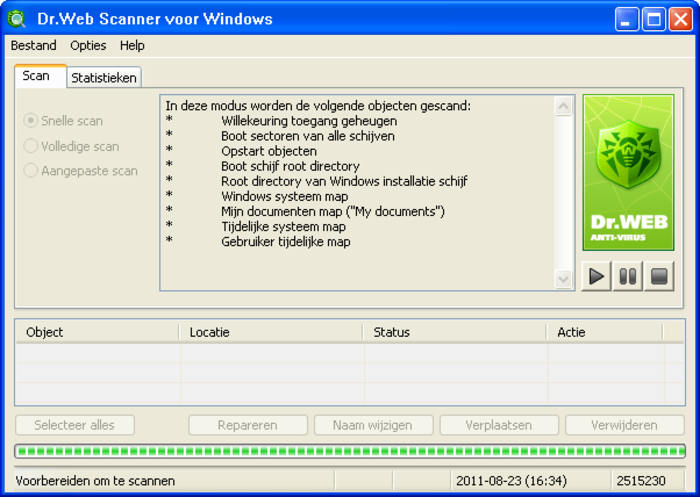Open the Bestand menu
The image size is (700, 497).
point(33,46)
